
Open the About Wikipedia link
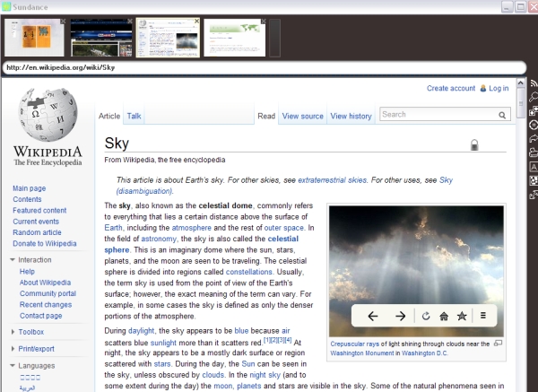pos(45,283)
